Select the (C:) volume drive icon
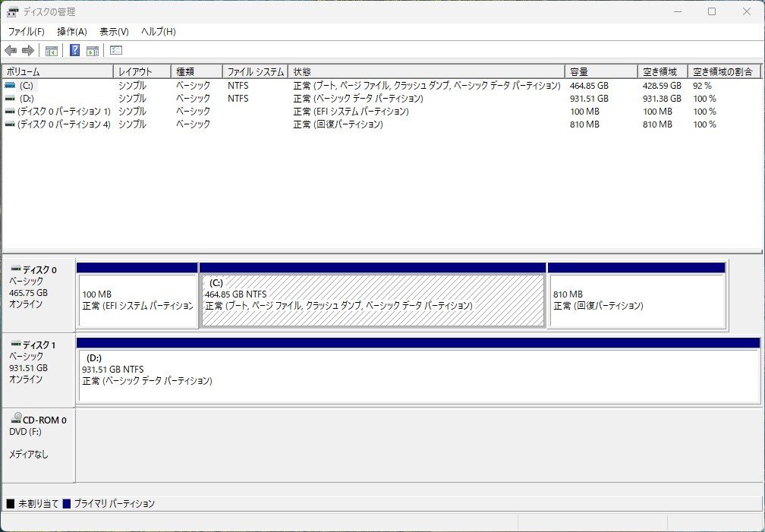The height and width of the screenshot is (532, 765). (x=10, y=86)
